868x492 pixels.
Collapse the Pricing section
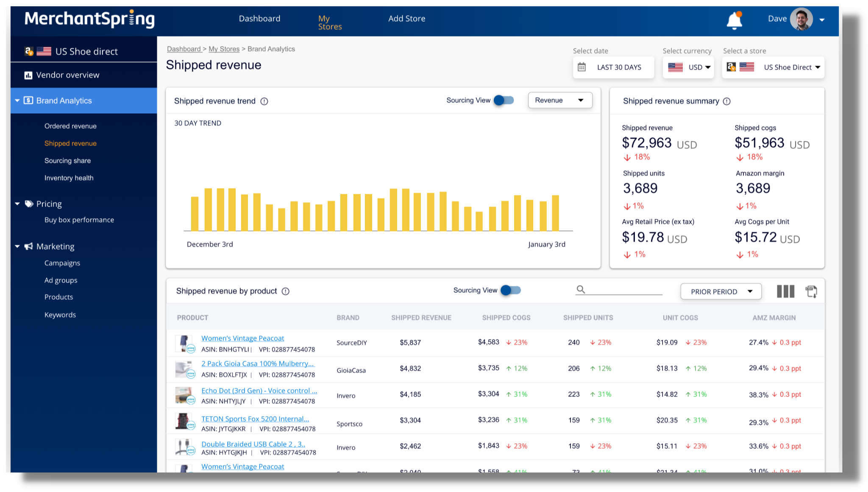click(17, 204)
